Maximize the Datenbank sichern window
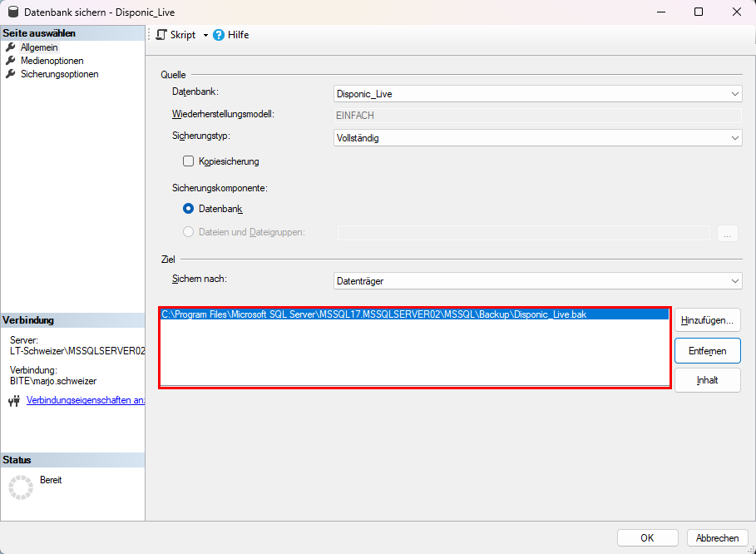Viewport: 756px width, 554px height. tap(699, 12)
